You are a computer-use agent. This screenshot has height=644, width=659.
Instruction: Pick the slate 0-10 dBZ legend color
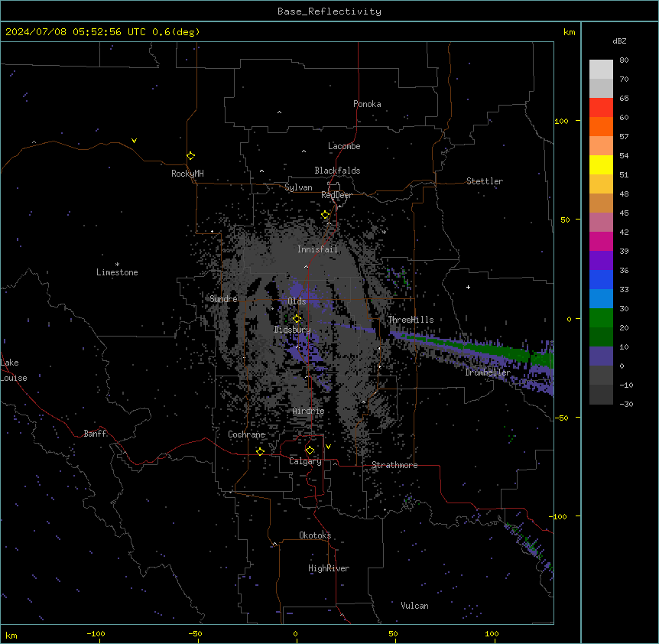(x=601, y=356)
